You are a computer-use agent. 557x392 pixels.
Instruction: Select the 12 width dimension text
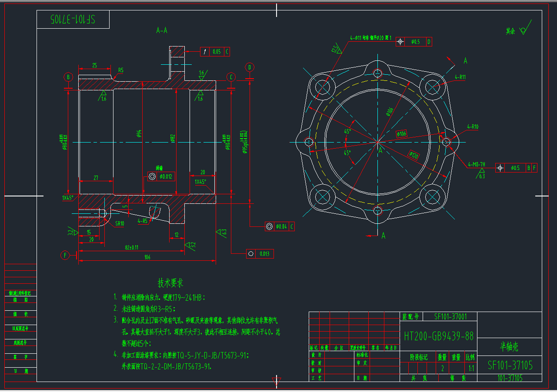coord(177,235)
